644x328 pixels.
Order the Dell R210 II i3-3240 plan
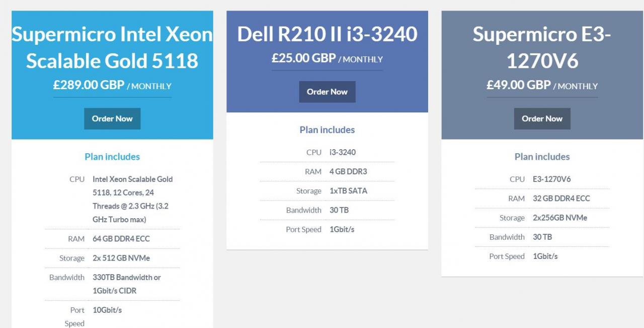point(327,92)
